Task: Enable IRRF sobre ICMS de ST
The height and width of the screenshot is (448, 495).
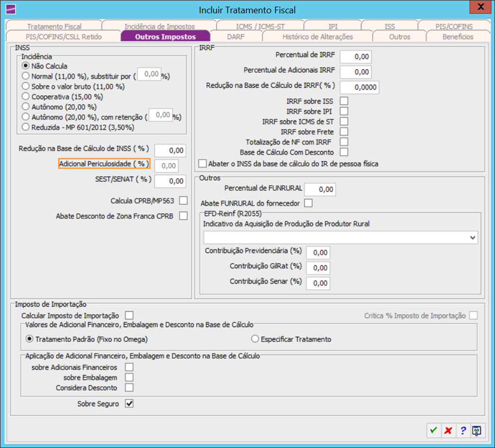Action: coord(344,121)
